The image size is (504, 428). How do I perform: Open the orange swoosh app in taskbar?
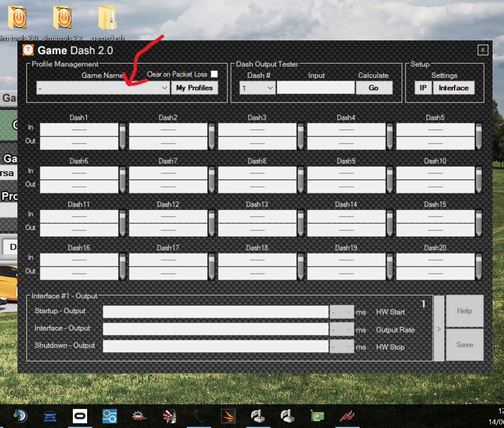[x=228, y=416]
